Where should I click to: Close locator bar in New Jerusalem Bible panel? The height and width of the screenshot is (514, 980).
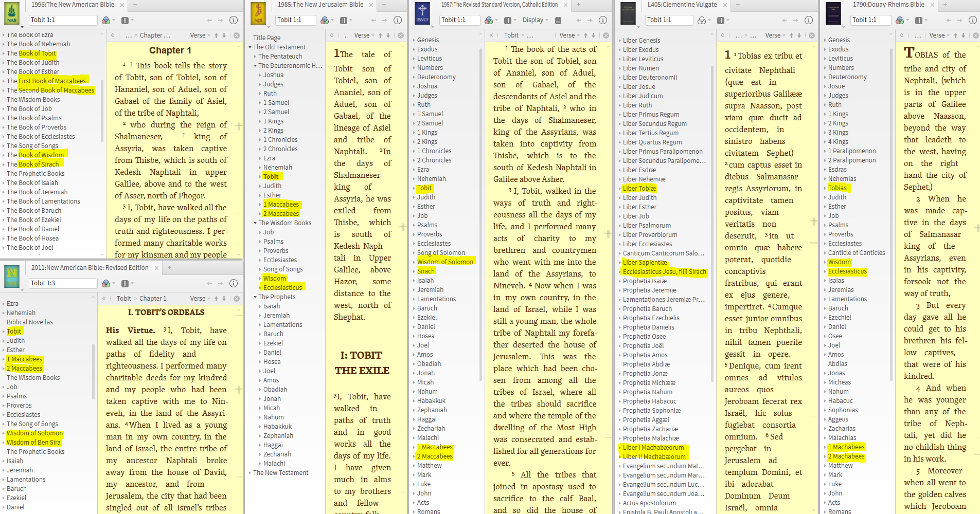pos(400,35)
